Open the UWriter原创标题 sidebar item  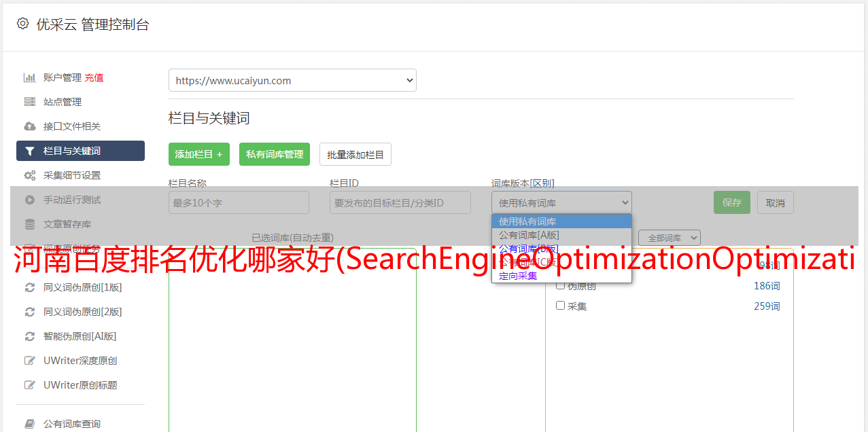(80, 385)
